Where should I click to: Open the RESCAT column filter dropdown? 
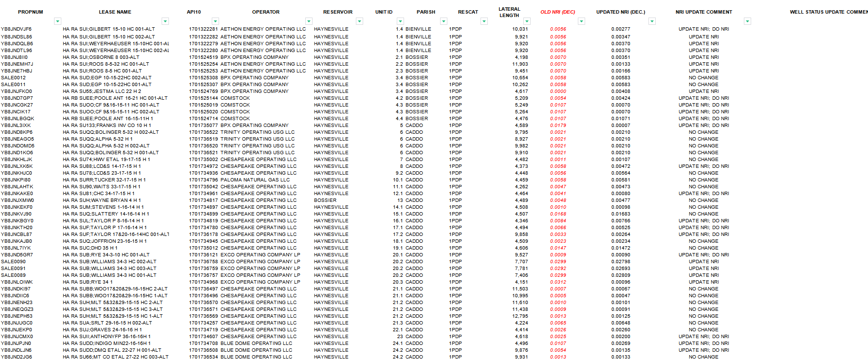pos(484,21)
